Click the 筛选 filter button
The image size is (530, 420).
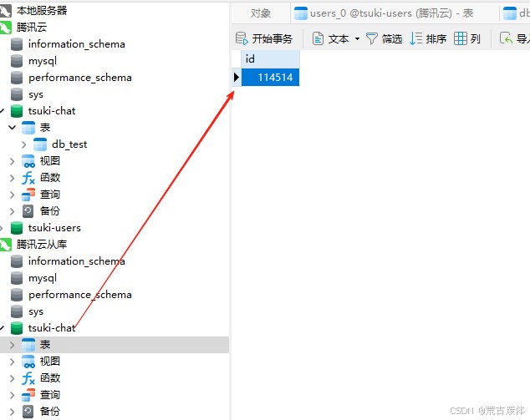[385, 38]
